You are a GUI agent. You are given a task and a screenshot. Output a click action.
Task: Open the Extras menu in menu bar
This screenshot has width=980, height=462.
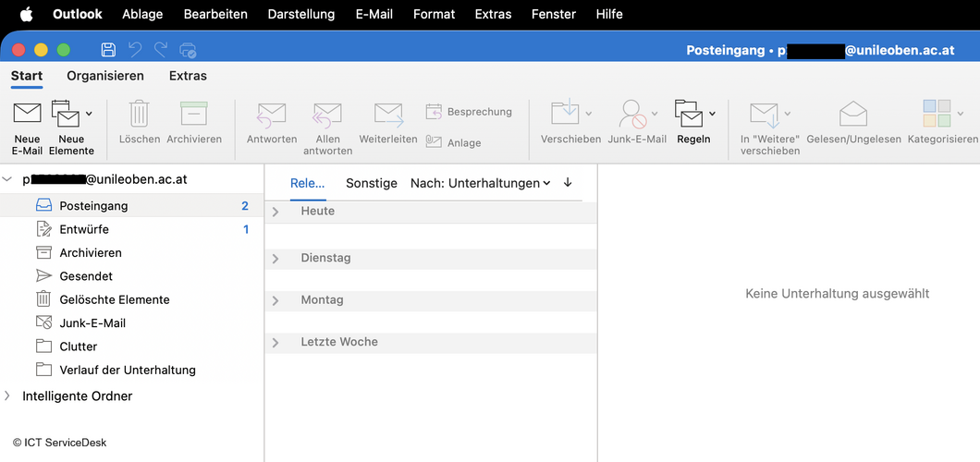(493, 14)
